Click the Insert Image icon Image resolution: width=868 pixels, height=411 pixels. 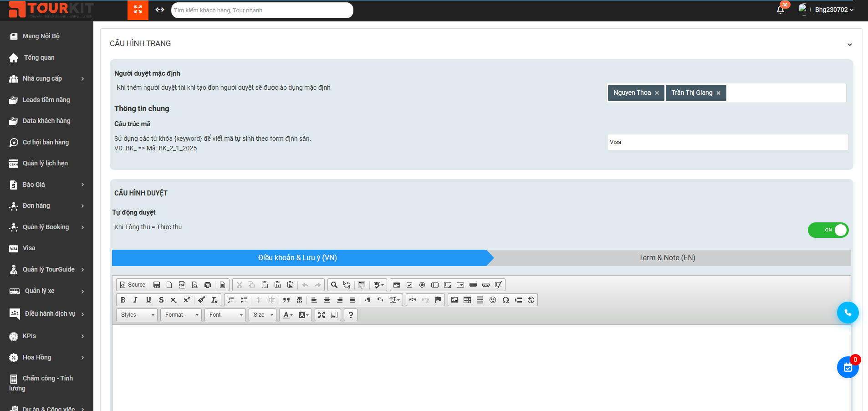(x=454, y=300)
